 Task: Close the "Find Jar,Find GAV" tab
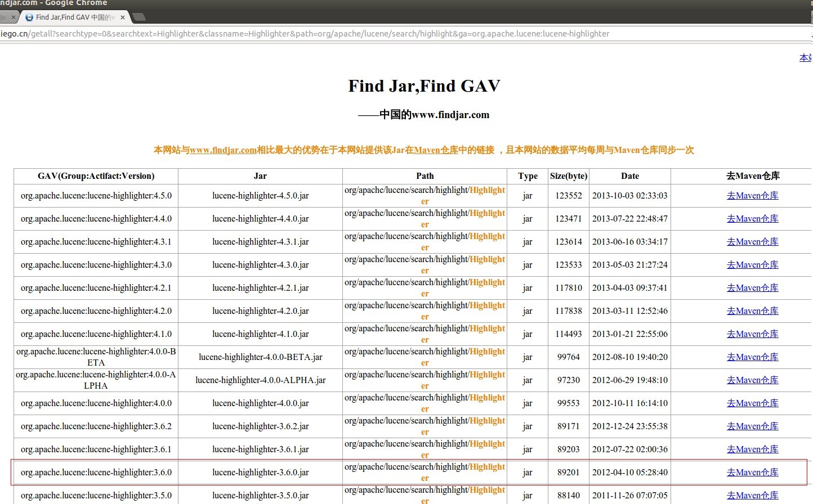pos(122,17)
